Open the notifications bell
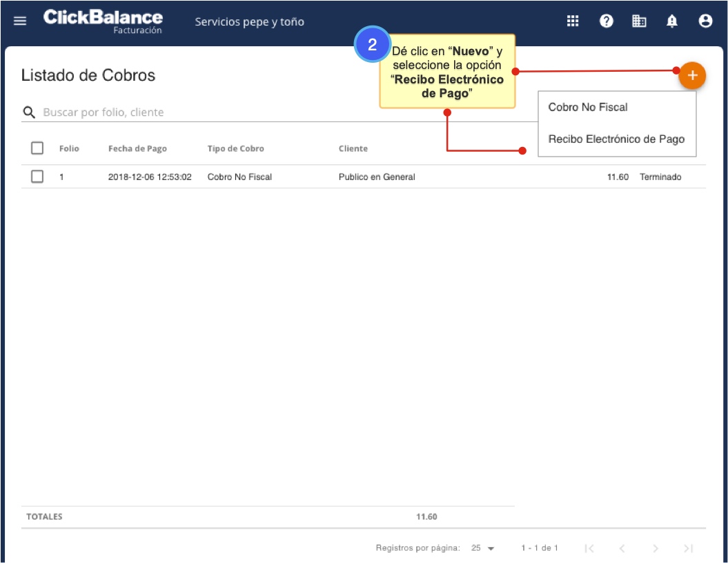The image size is (728, 563). [672, 21]
